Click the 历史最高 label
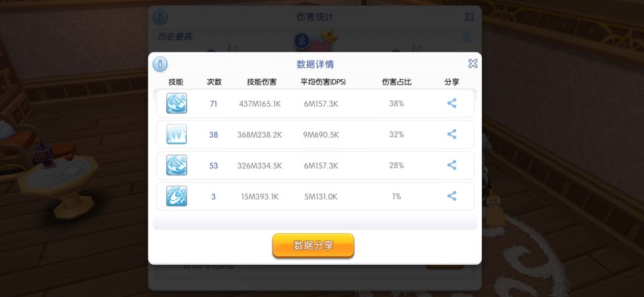Image resolution: width=644 pixels, height=297 pixels. point(176,37)
